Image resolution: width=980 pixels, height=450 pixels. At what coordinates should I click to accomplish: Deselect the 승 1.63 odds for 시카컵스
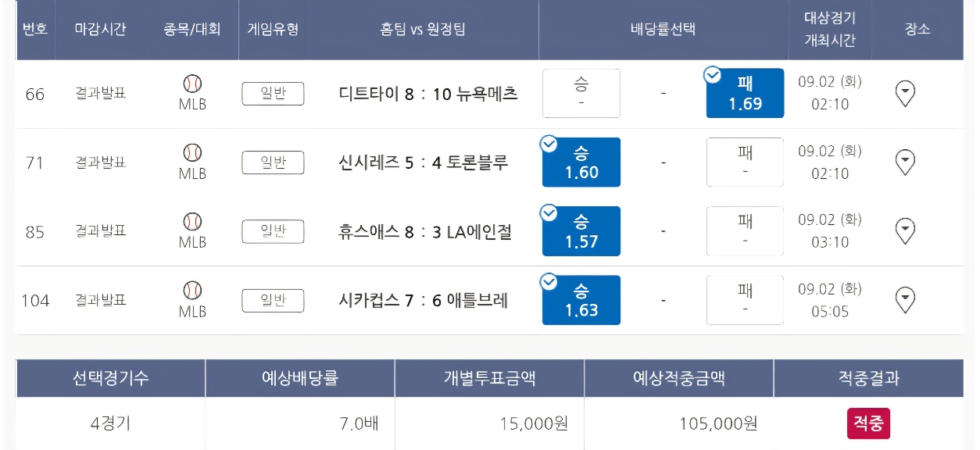coord(581,299)
